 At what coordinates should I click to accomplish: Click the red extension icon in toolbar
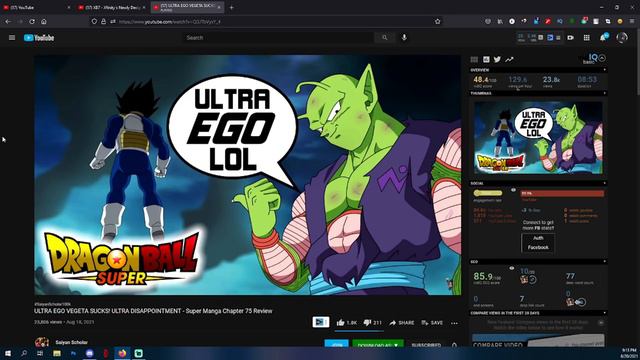point(548,21)
